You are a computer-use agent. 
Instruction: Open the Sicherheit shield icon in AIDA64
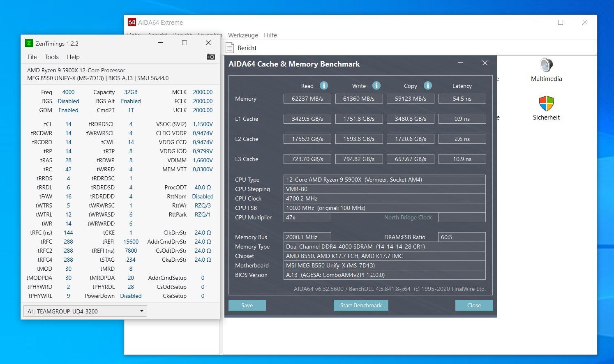coord(546,104)
